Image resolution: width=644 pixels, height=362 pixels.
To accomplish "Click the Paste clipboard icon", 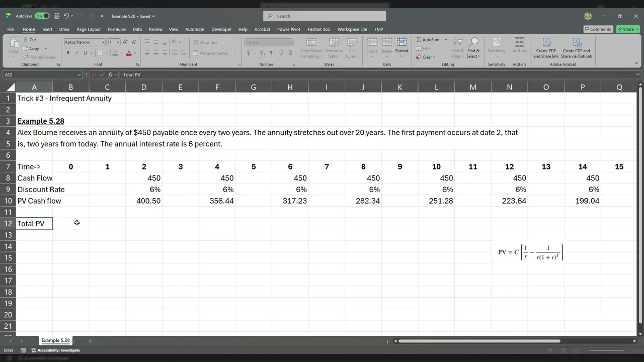I will pos(14,43).
